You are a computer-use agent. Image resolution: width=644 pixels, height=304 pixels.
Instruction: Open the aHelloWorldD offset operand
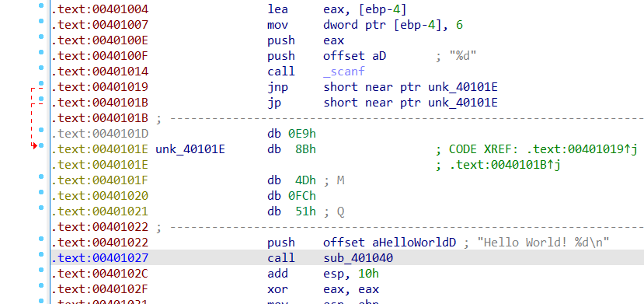(x=390, y=243)
